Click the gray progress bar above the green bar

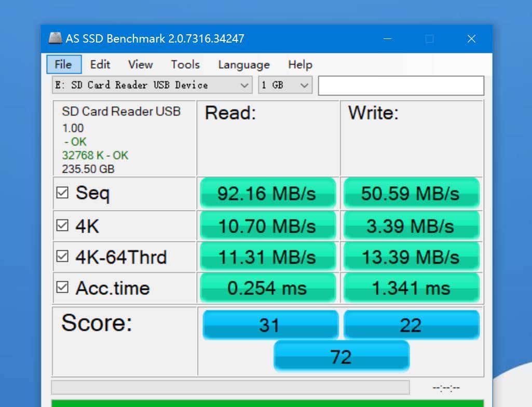pyautogui.click(x=230, y=387)
